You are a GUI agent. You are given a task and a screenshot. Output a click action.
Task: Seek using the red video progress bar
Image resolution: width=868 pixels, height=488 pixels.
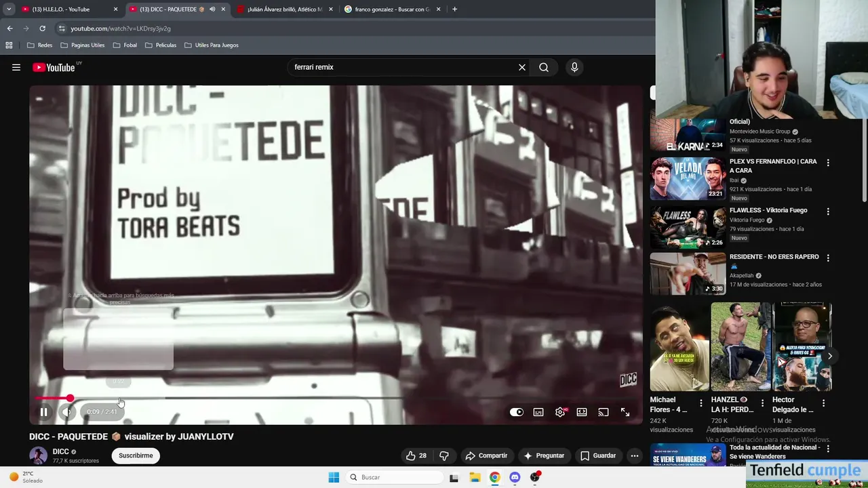(x=337, y=399)
